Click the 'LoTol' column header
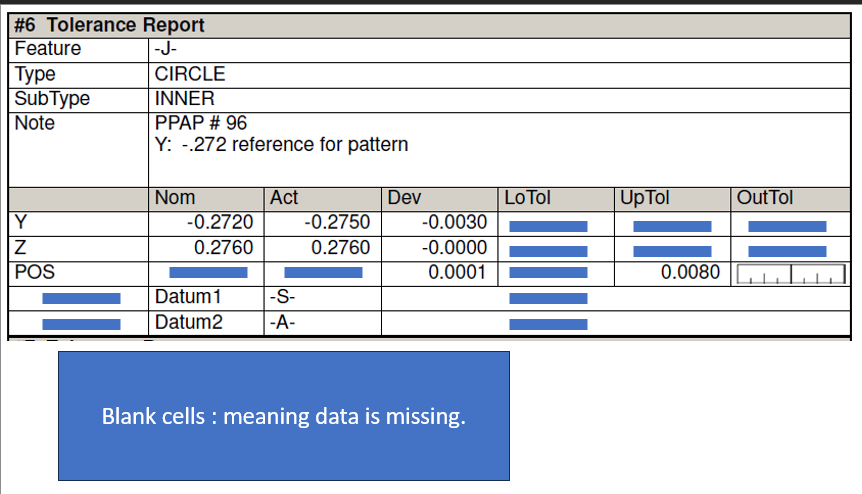The width and height of the screenshot is (862, 494). (528, 198)
